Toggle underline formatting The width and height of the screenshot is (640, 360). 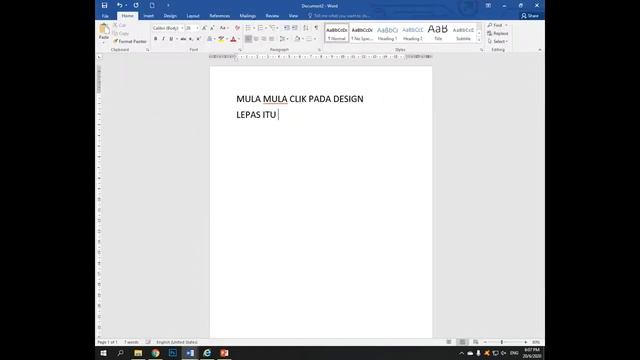(x=171, y=39)
